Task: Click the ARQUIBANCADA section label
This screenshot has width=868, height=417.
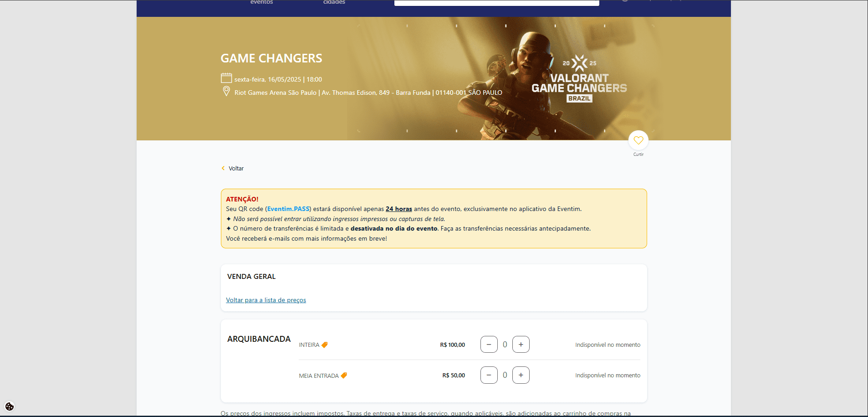Action: [259, 339]
